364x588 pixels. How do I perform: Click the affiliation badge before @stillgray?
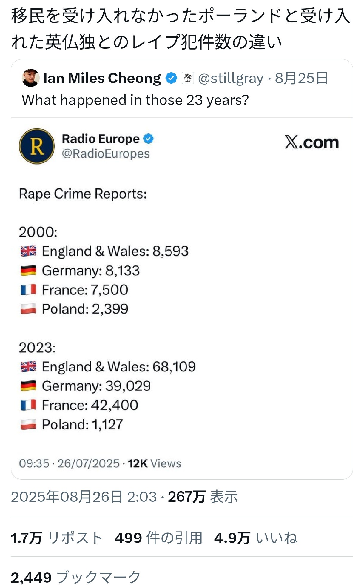click(188, 78)
